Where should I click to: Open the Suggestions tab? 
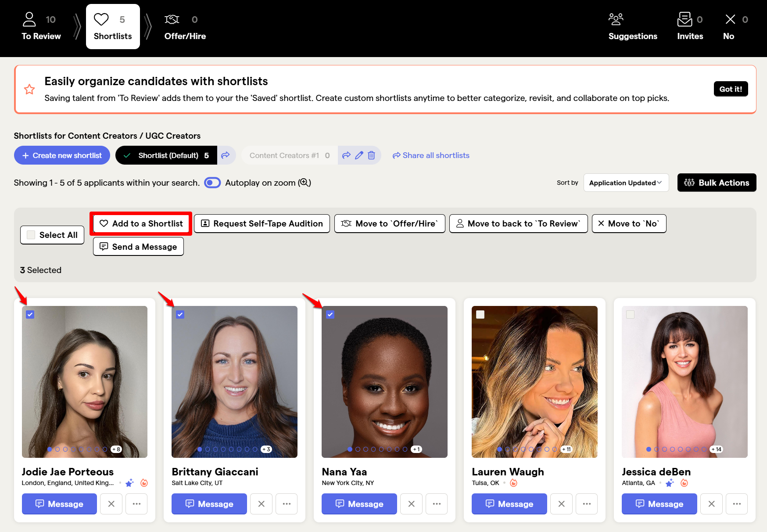633,27
